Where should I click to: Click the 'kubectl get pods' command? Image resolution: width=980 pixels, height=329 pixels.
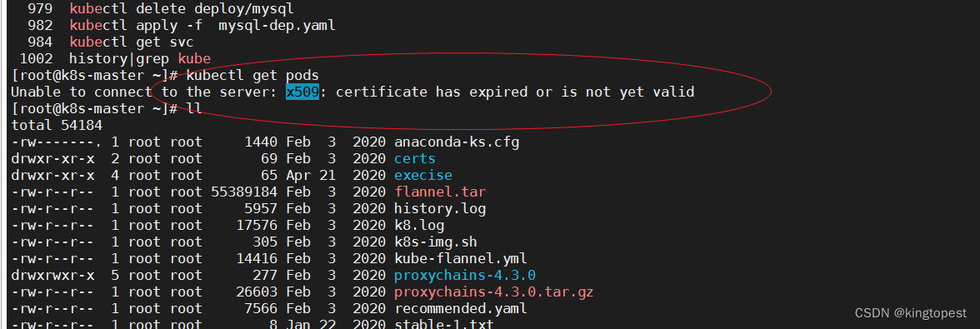pyautogui.click(x=252, y=76)
